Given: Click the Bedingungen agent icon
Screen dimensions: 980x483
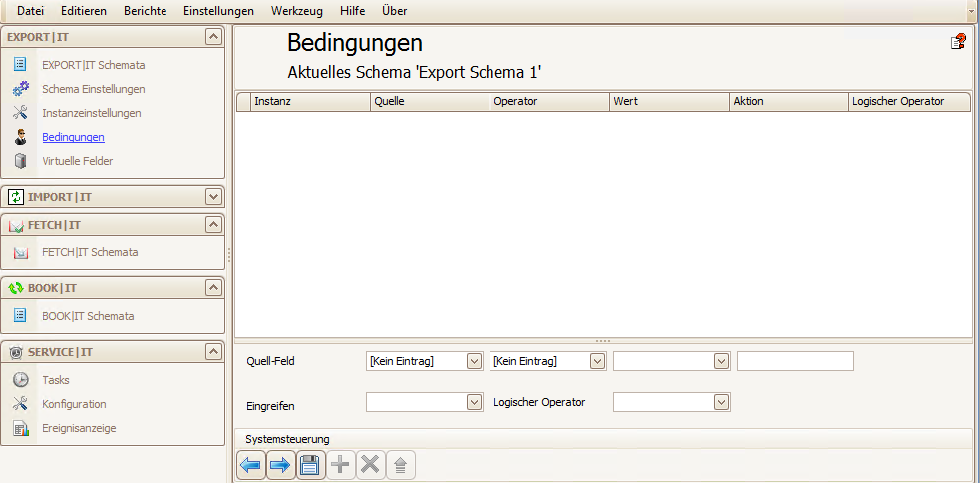Looking at the screenshot, I should click(x=20, y=137).
